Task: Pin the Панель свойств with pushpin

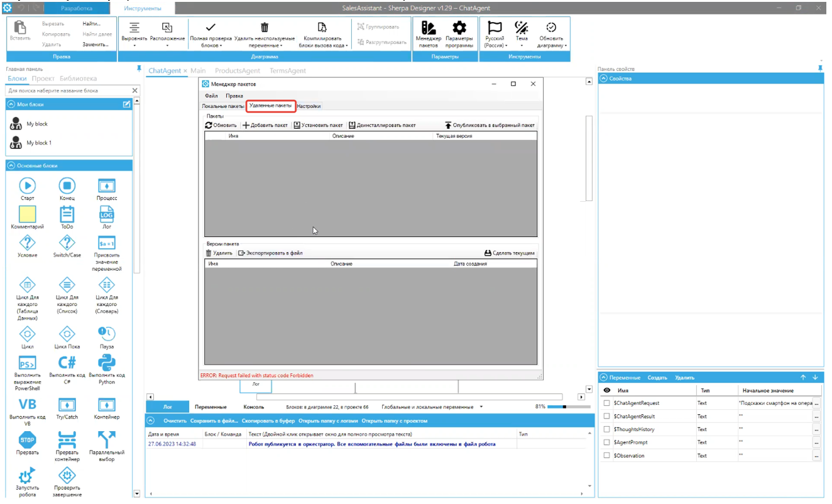Action: click(x=819, y=68)
